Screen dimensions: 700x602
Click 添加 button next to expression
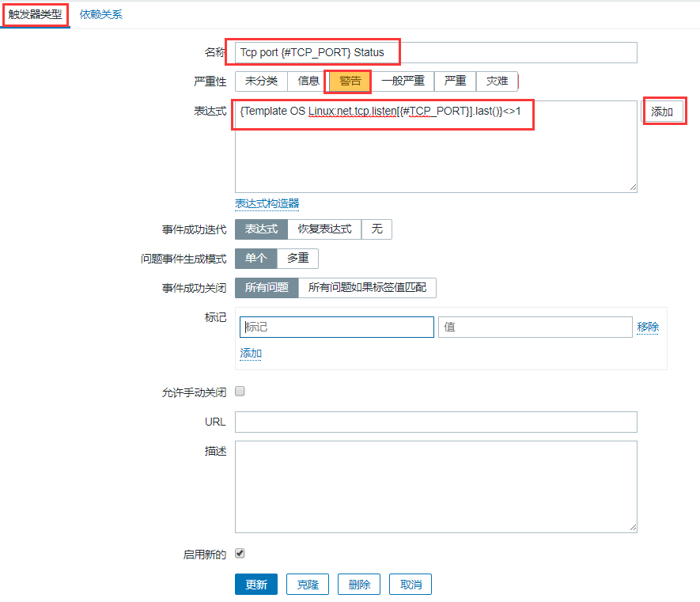pos(662,112)
